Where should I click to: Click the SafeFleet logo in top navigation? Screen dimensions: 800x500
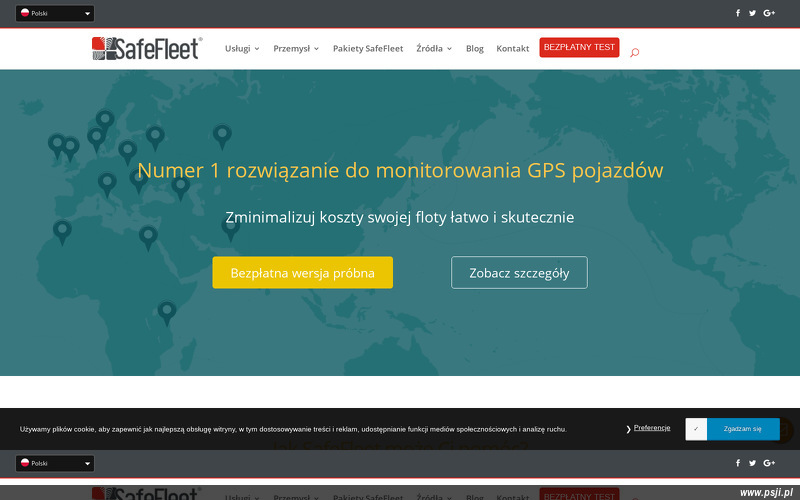(147, 48)
